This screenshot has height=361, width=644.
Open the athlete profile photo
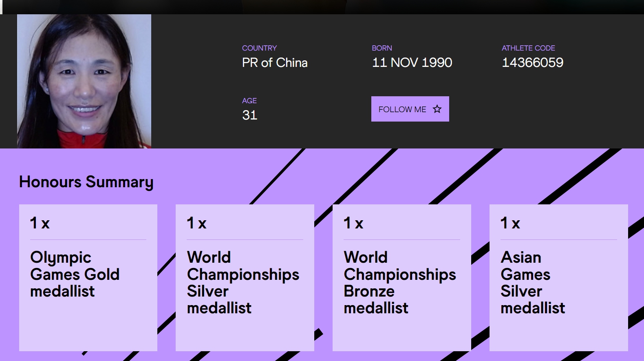tap(84, 81)
